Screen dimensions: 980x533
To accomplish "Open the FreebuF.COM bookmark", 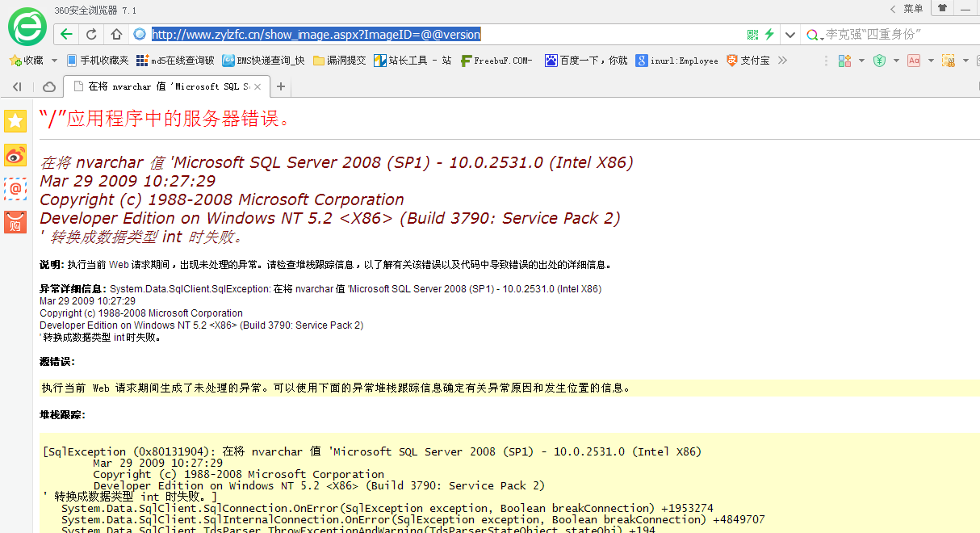I will [x=496, y=61].
